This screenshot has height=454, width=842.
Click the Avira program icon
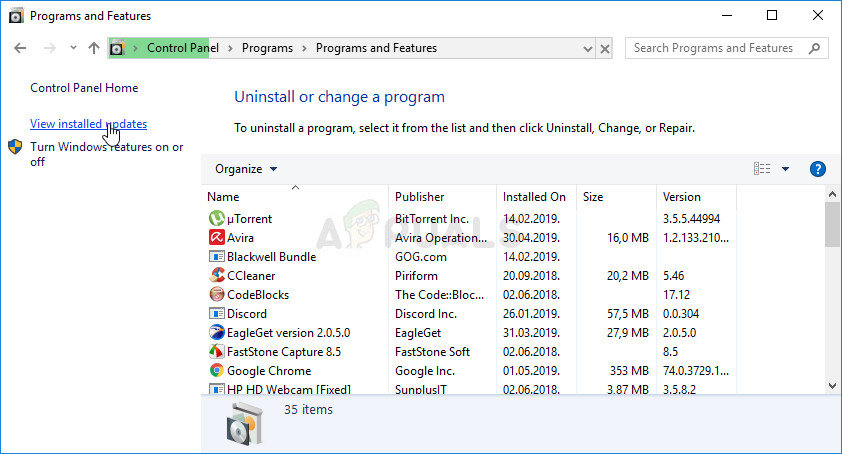coord(216,237)
